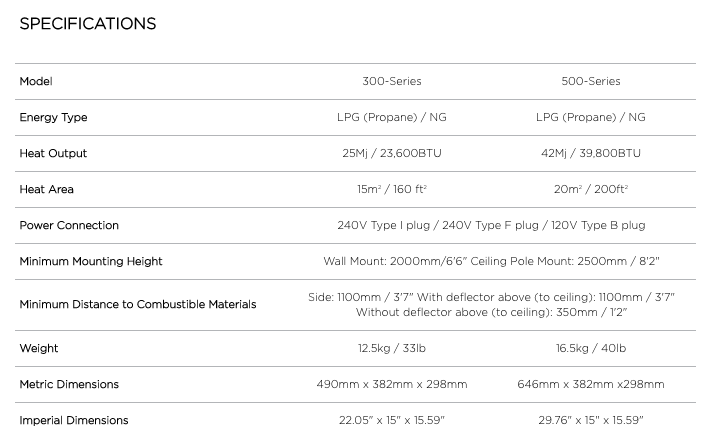Screen dimensions: 718x446
Task: Click Minimum Distance to Combustible Materials label
Action: [x=138, y=304]
